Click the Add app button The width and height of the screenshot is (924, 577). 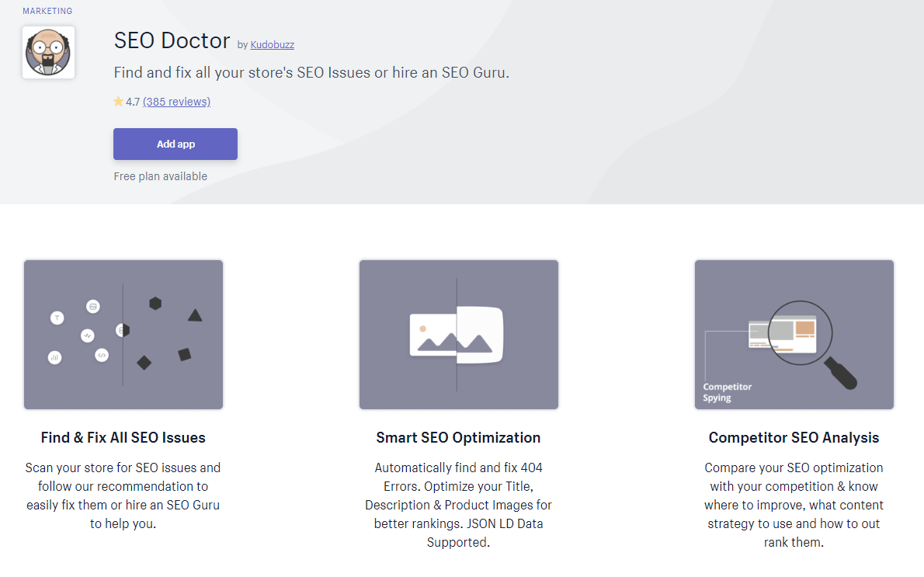pyautogui.click(x=175, y=144)
